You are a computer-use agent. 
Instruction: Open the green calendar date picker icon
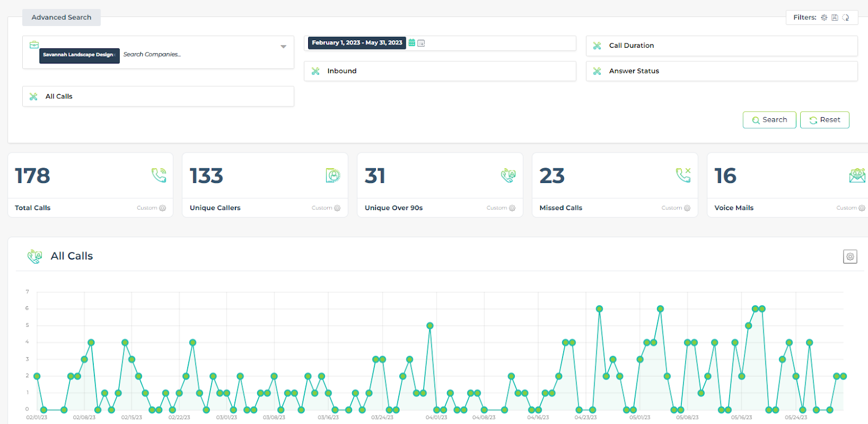(412, 43)
